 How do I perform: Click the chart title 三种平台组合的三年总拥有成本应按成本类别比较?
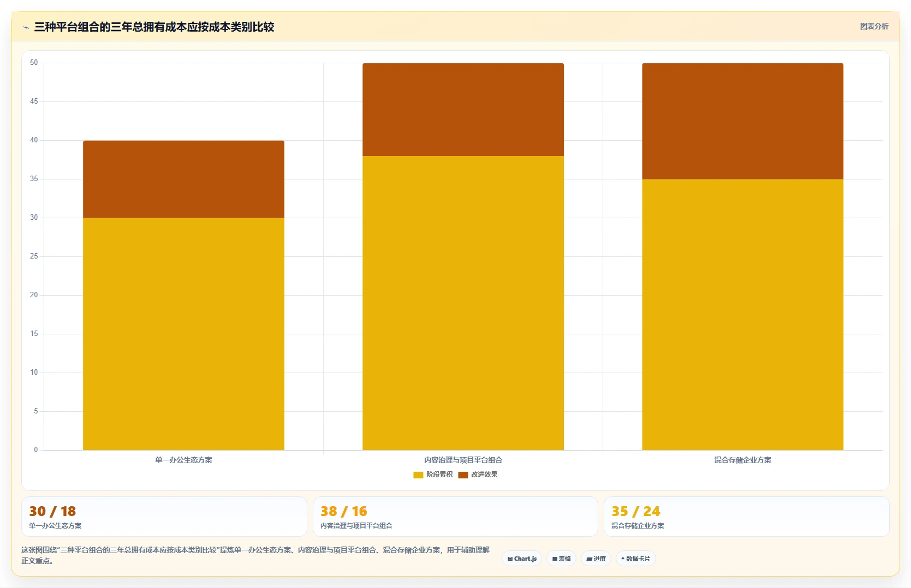click(x=154, y=27)
